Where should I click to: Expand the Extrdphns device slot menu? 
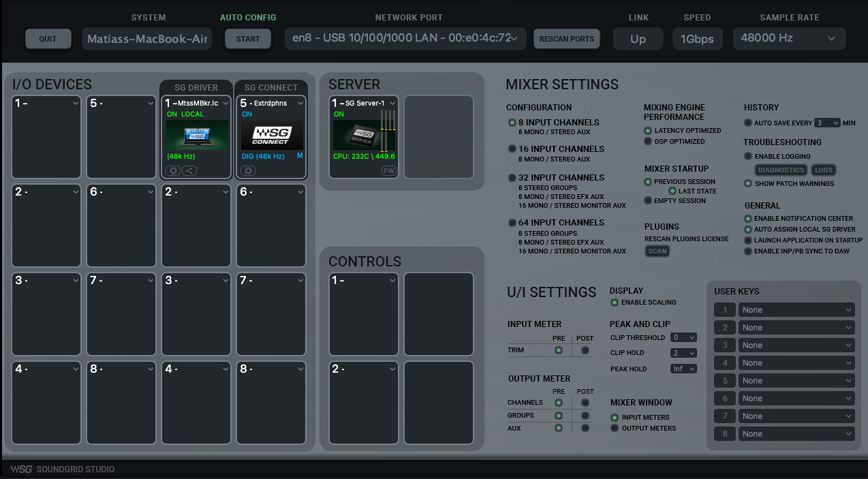coord(300,104)
